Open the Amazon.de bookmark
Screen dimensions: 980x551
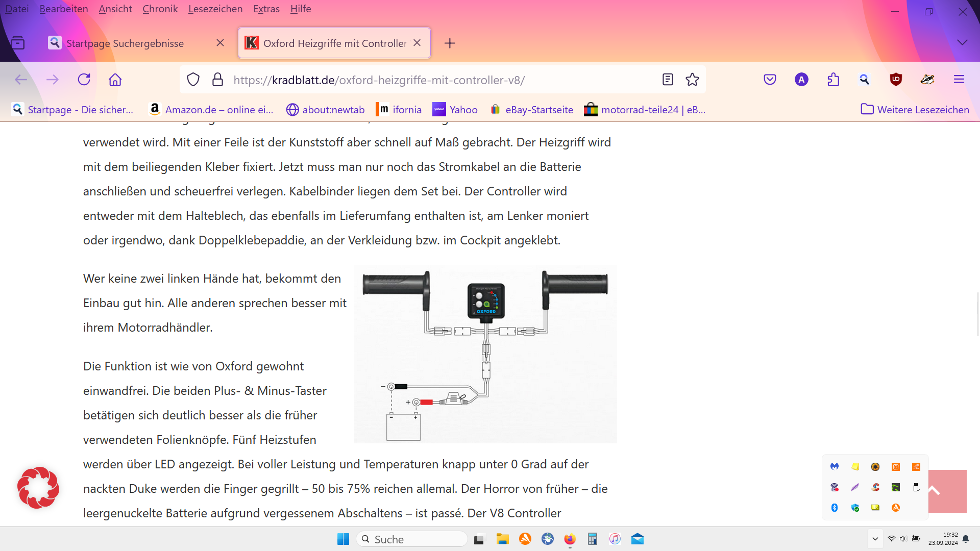click(x=211, y=109)
